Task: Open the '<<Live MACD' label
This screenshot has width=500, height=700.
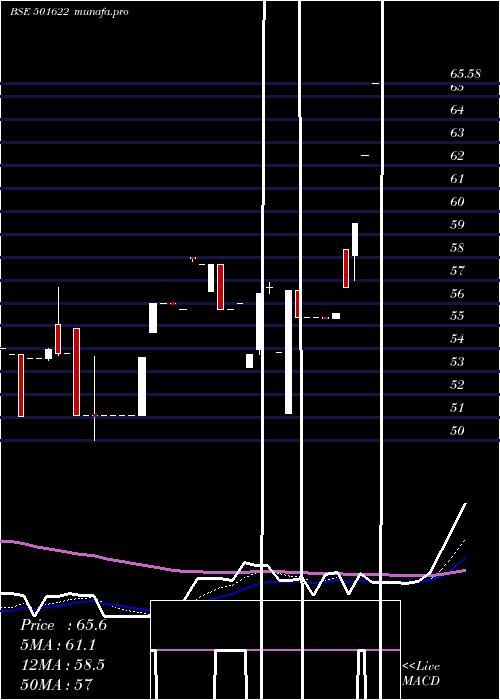Action: pos(421,674)
